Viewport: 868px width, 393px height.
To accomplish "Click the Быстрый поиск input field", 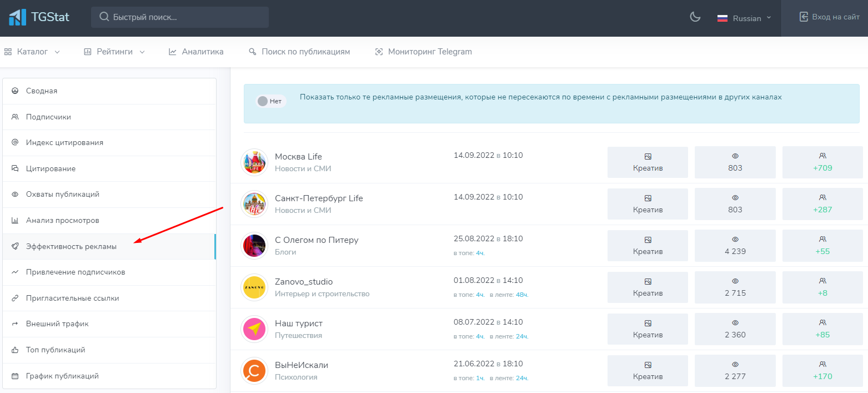I will pyautogui.click(x=180, y=17).
